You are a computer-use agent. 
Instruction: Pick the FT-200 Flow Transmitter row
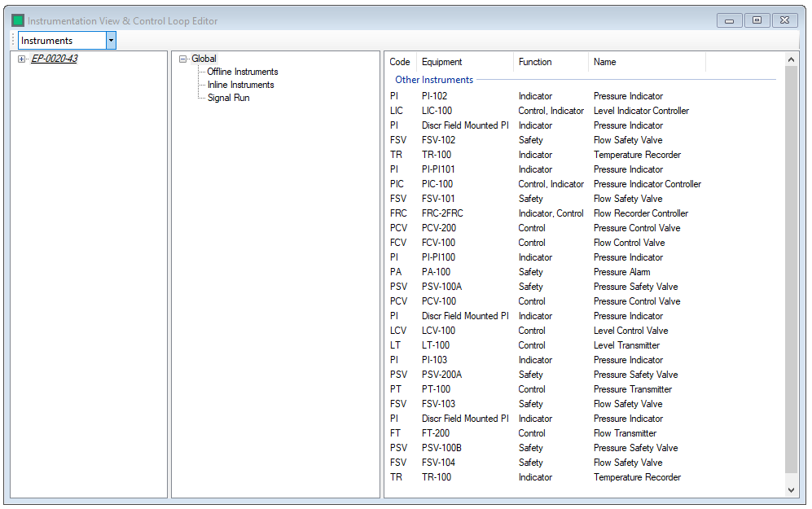pos(436,433)
